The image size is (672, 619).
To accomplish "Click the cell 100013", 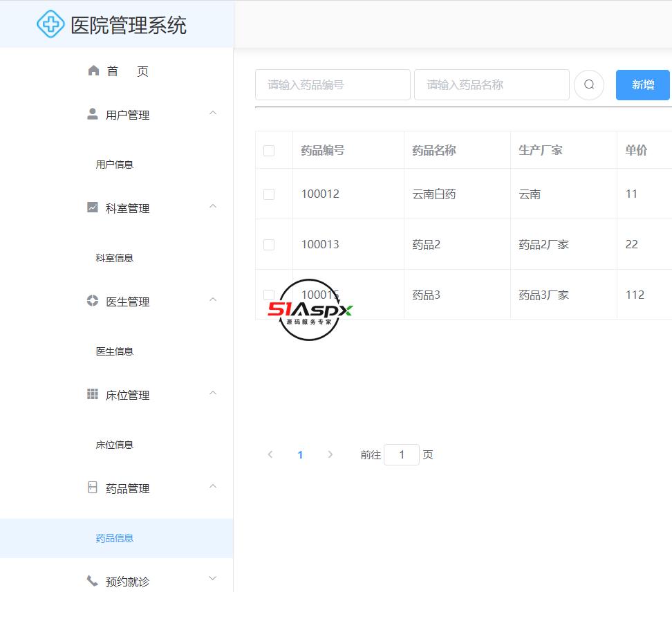I will pyautogui.click(x=320, y=245).
